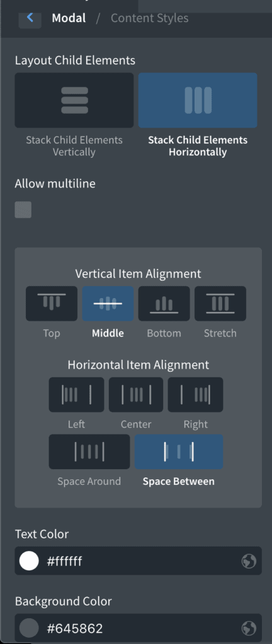
Task: Open Content Styles breadcrumb
Action: (150, 18)
